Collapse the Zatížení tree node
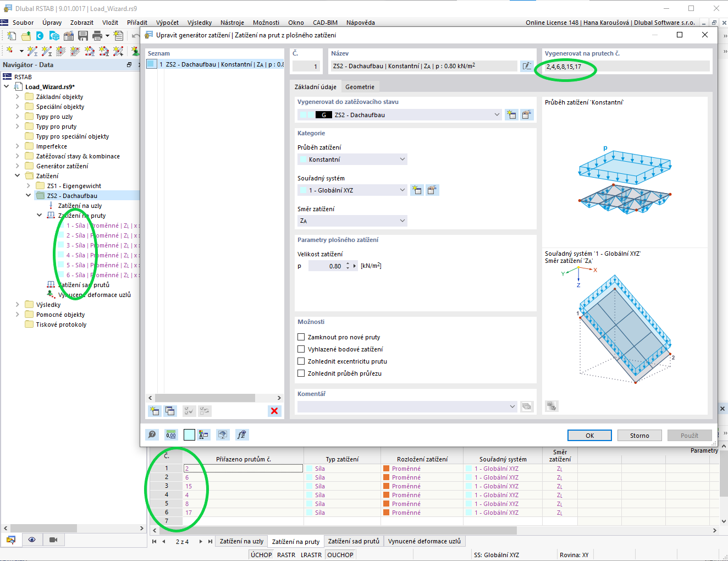Screen dimensions: 728x561 point(18,176)
